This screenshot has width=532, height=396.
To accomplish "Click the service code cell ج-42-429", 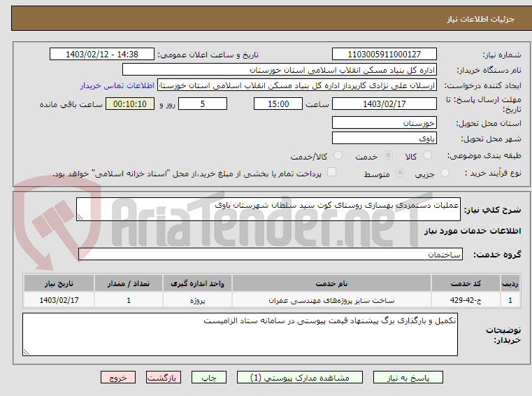I will (x=466, y=300).
